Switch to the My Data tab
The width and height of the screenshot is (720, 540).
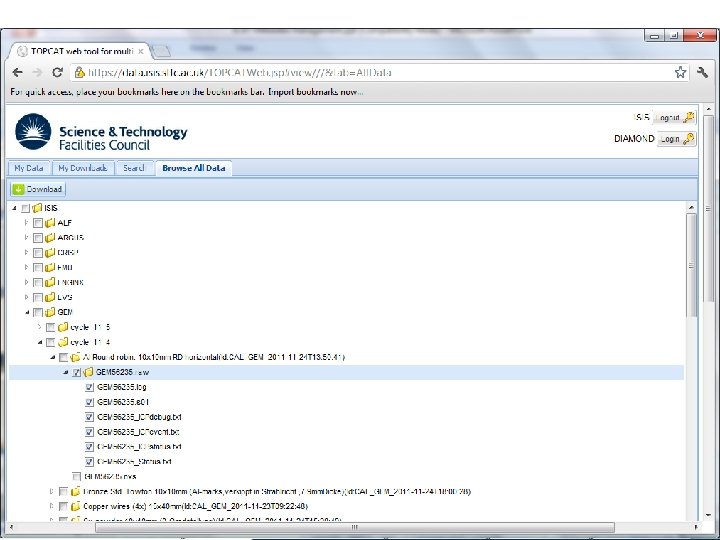coord(29,168)
